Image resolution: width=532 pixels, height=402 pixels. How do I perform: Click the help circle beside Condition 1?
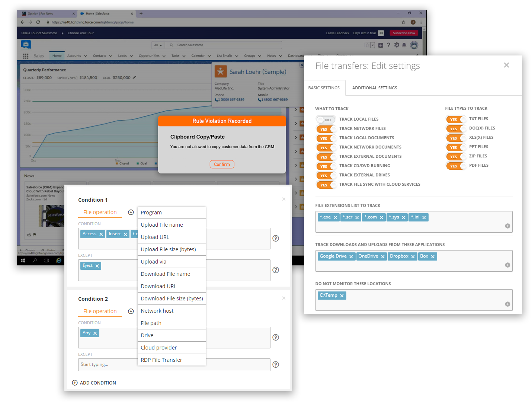point(275,238)
